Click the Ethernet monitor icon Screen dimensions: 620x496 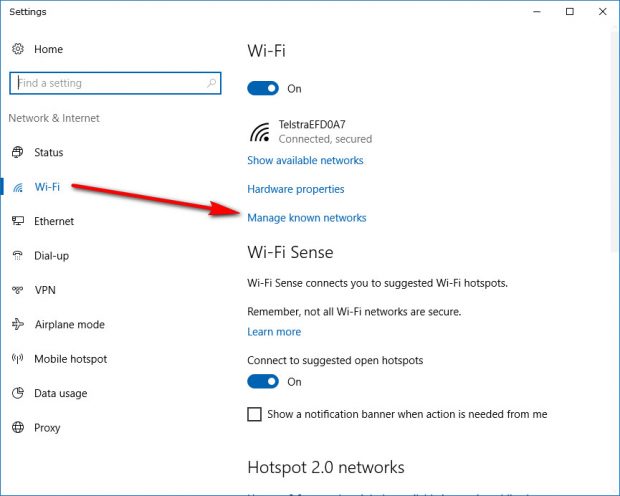click(17, 221)
